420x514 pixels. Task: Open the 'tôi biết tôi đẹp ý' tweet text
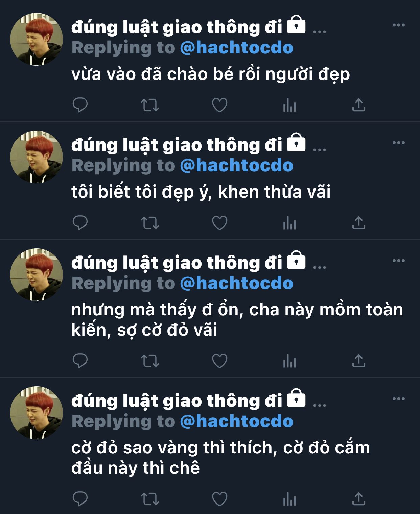201,192
